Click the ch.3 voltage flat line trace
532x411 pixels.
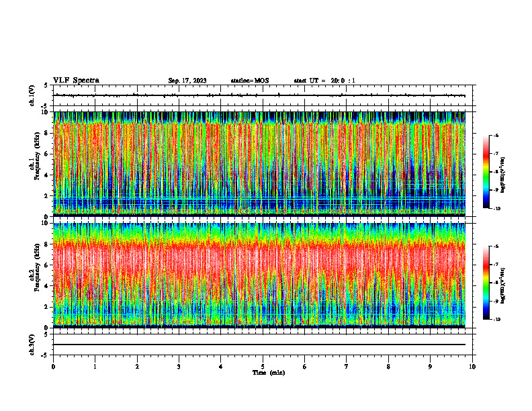[x=259, y=345]
